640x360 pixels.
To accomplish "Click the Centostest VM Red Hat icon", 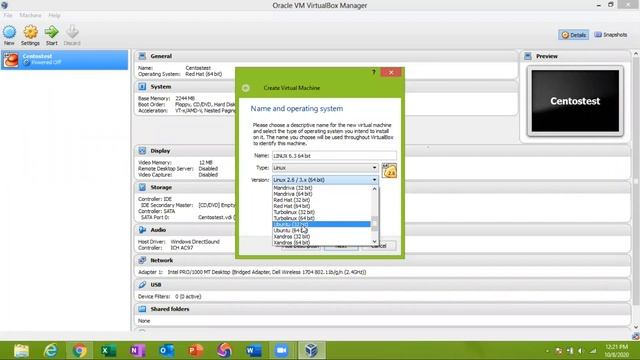I will pyautogui.click(x=11, y=60).
